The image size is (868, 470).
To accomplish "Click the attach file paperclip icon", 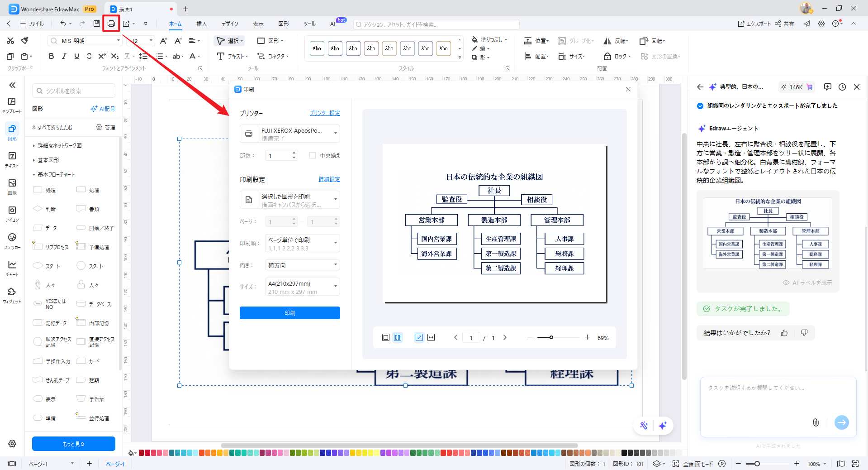I will point(816,422).
